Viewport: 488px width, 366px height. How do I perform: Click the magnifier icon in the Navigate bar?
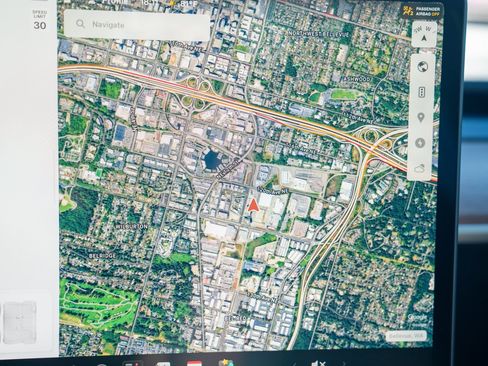tap(80, 24)
